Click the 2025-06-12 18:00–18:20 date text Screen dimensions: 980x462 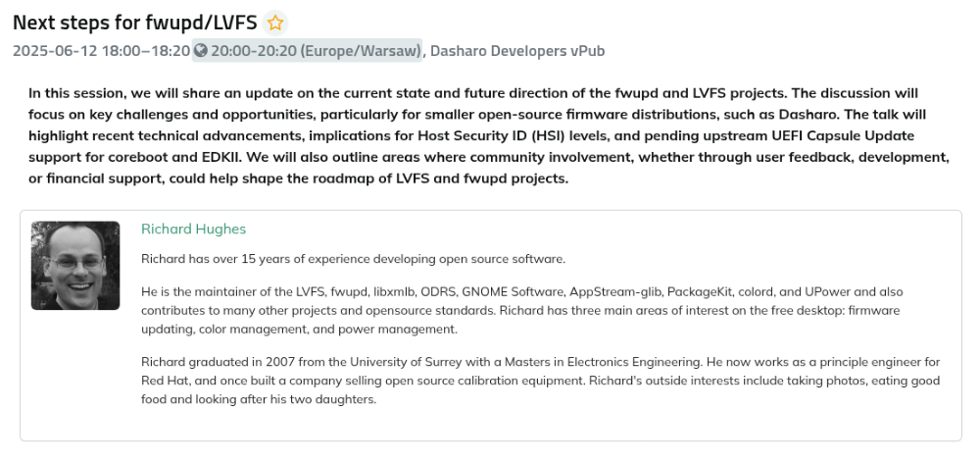101,51
